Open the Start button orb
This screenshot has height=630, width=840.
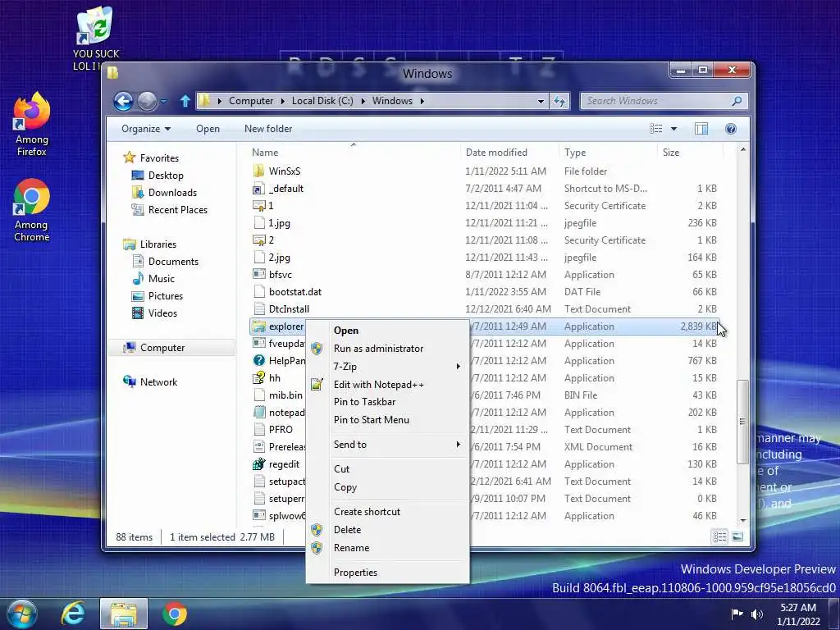pyautogui.click(x=21, y=614)
